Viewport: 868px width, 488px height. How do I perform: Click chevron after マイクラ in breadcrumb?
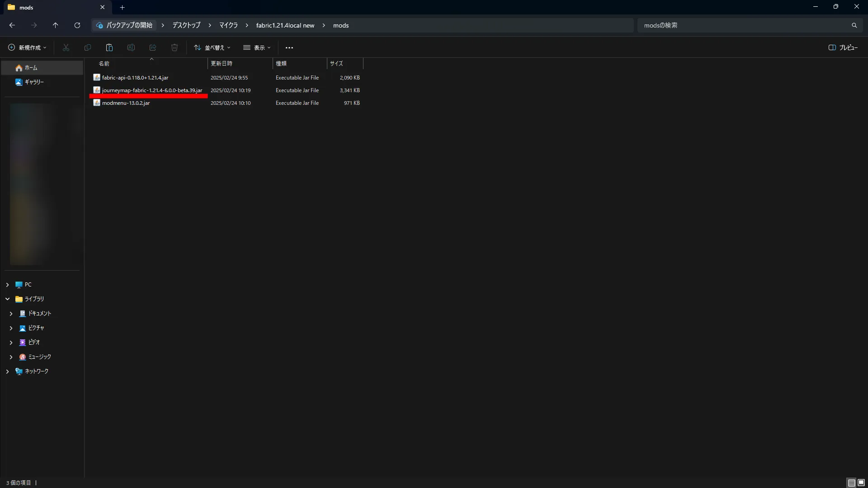pyautogui.click(x=247, y=25)
